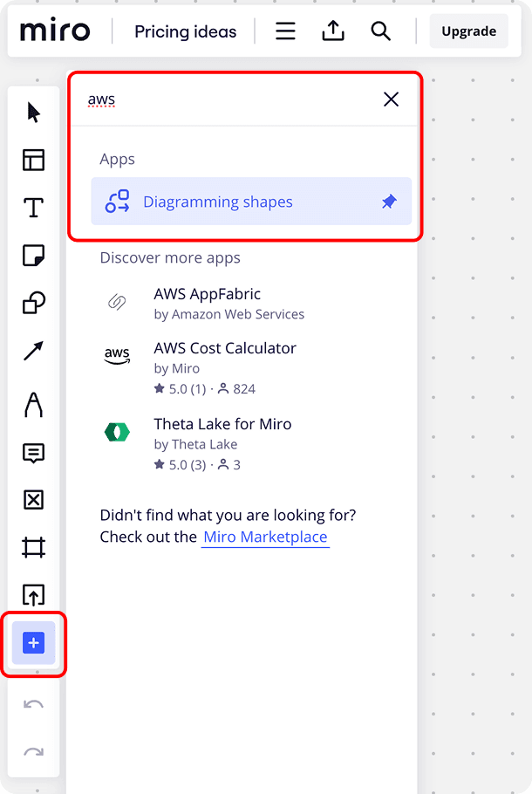Click the 'Discover more apps' heading

169,257
